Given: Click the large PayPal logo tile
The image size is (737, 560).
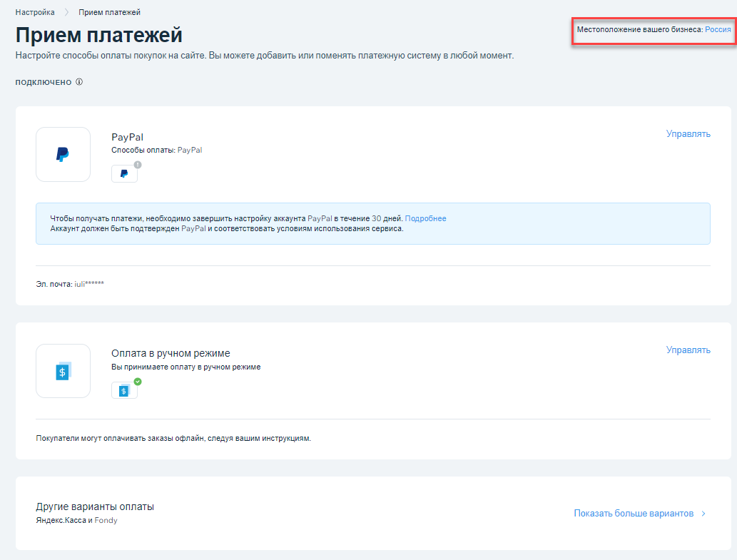Looking at the screenshot, I should point(63,154).
